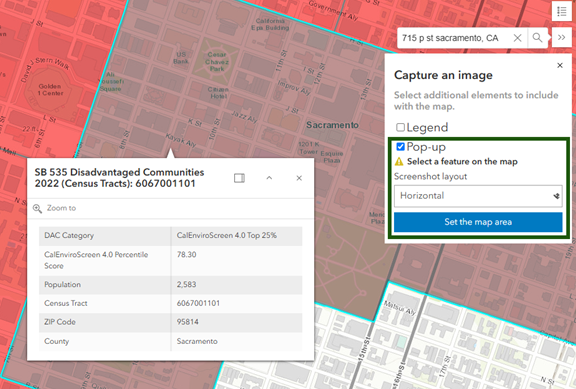Screen dimensions: 576x389
Task: Click the ZIP Code label cell
Action: click(105, 322)
